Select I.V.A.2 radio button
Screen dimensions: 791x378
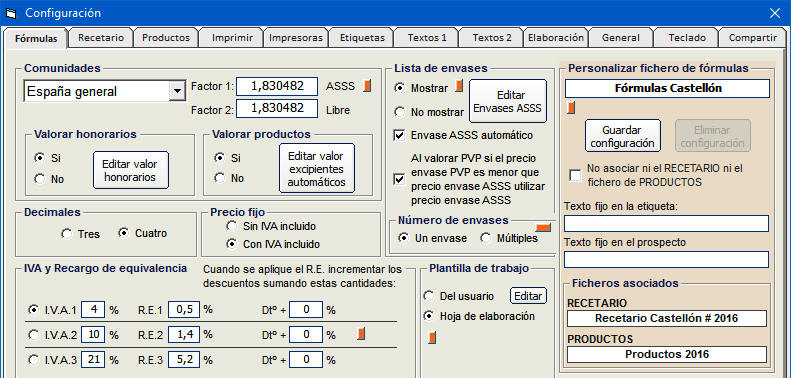[33, 335]
